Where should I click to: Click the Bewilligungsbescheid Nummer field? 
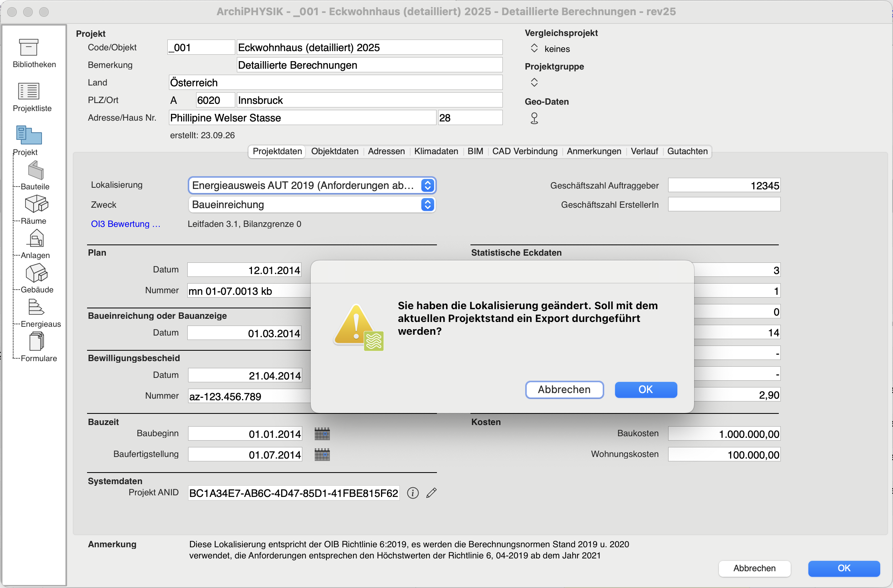(x=250, y=396)
